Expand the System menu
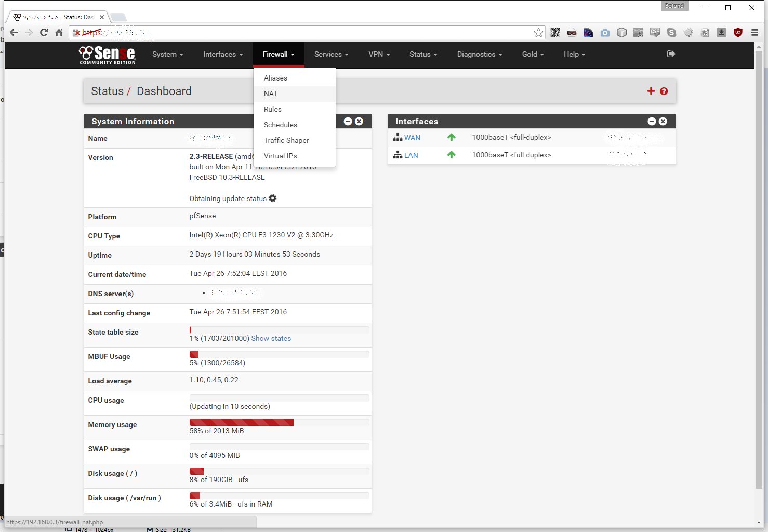 click(x=168, y=55)
